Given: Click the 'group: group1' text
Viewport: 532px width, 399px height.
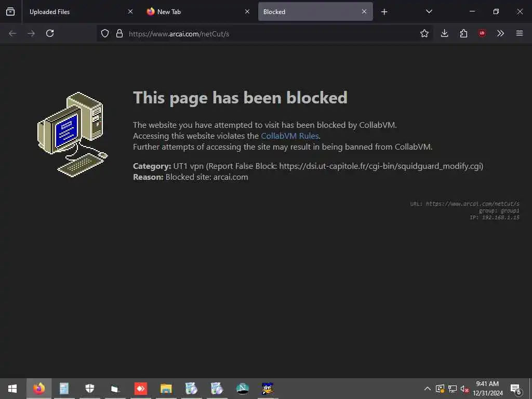Looking at the screenshot, I should click(499, 211).
